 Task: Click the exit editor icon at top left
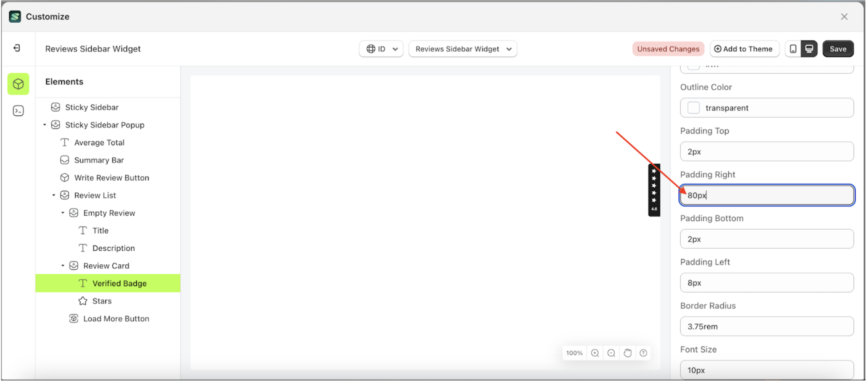click(x=18, y=48)
